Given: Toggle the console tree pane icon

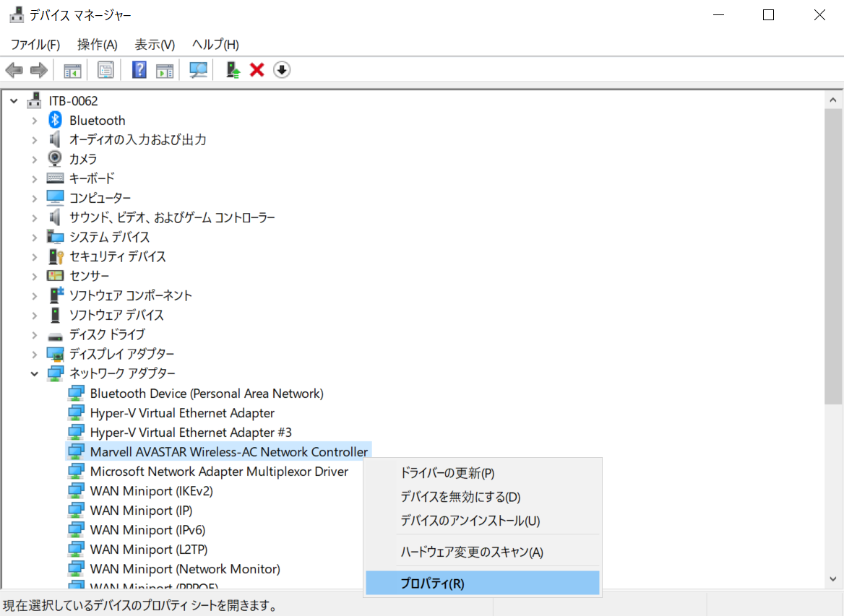Looking at the screenshot, I should tap(72, 70).
